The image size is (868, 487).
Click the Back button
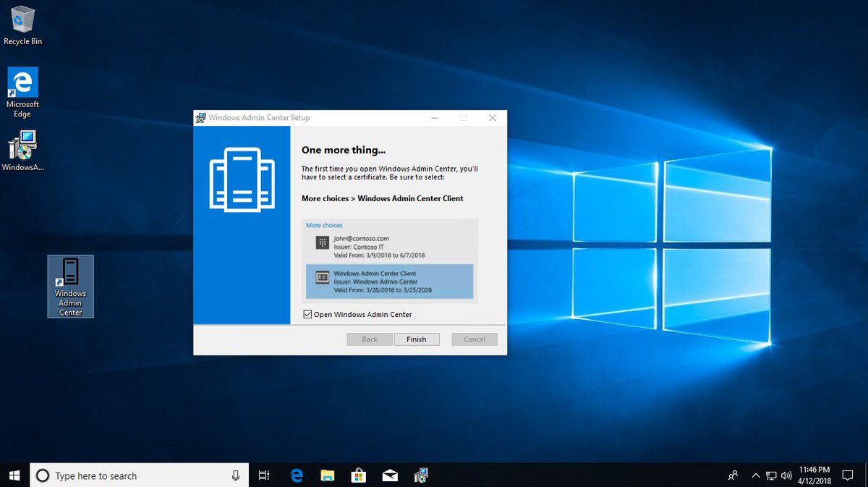370,339
